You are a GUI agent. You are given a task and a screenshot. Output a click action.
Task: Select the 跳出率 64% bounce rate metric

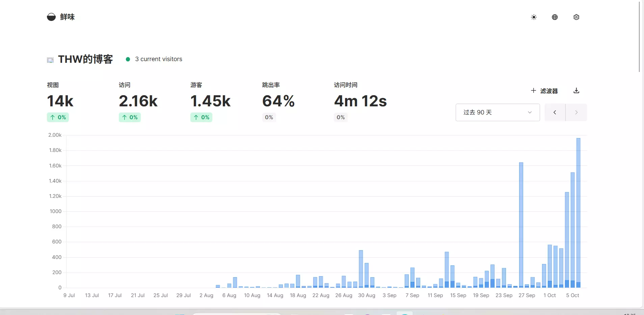click(278, 101)
